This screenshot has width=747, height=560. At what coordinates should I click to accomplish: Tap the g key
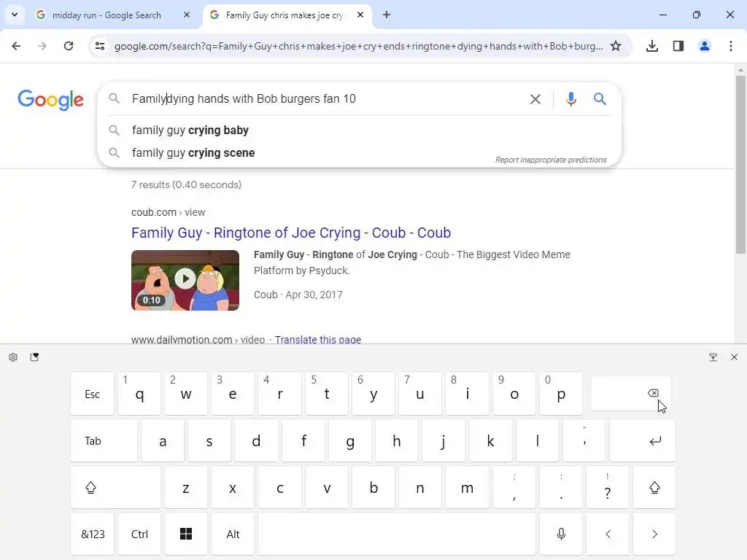click(x=350, y=440)
